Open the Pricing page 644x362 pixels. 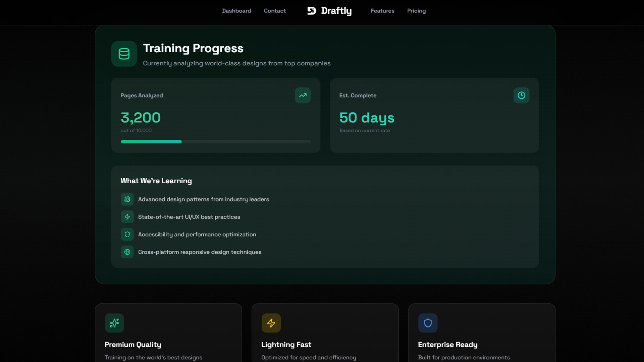[416, 10]
